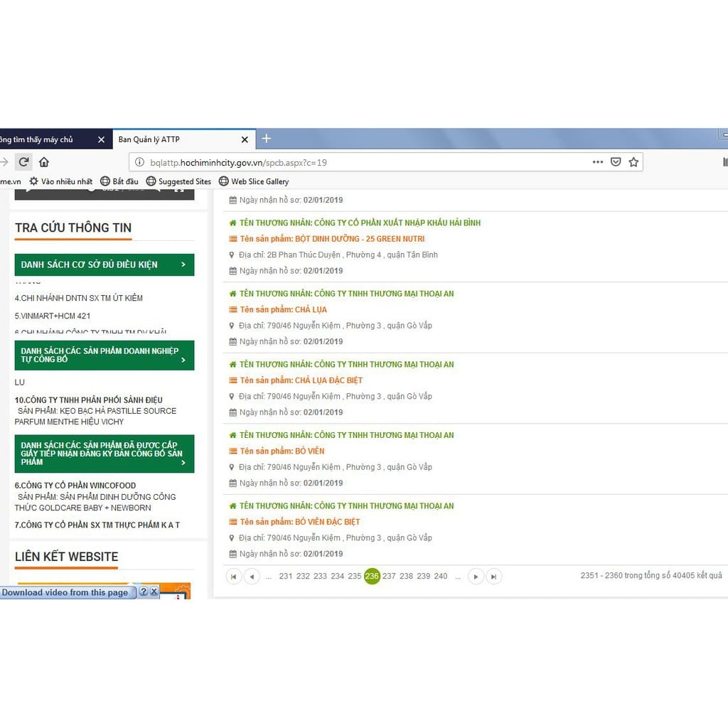Expand Danh sách cơ sở đủ điều kiện
The width and height of the screenshot is (728, 728).
point(104,264)
